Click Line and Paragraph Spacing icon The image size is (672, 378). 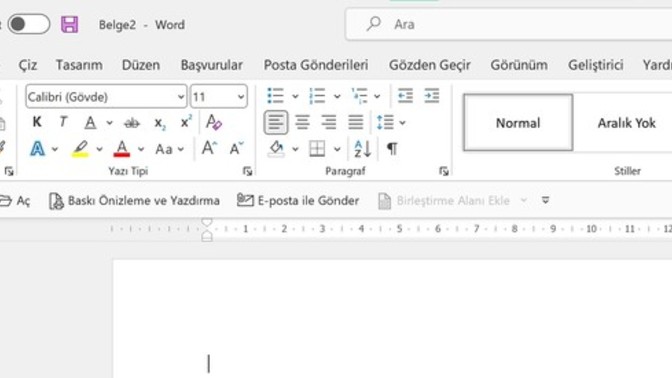385,123
